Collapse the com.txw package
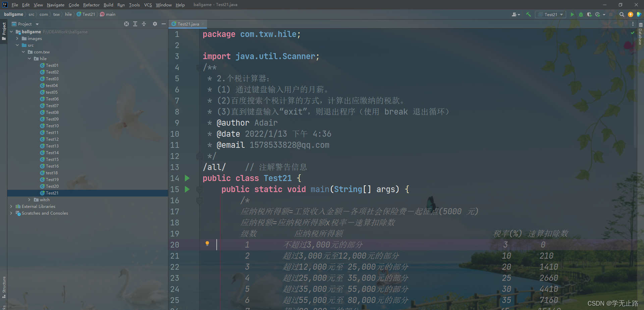Screen dimensions: 644x310 click(23, 52)
